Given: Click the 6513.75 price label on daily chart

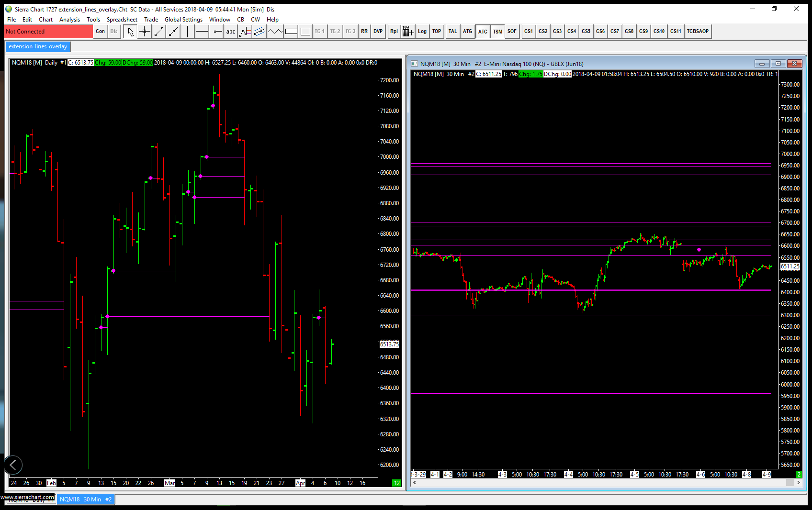Looking at the screenshot, I should [389, 344].
